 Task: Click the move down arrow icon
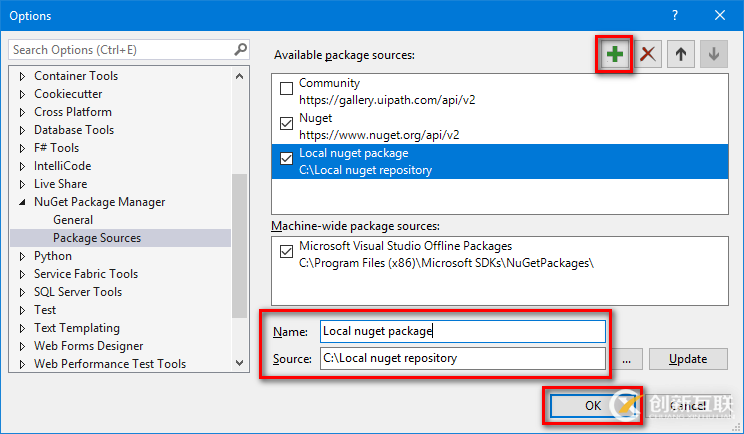point(713,54)
